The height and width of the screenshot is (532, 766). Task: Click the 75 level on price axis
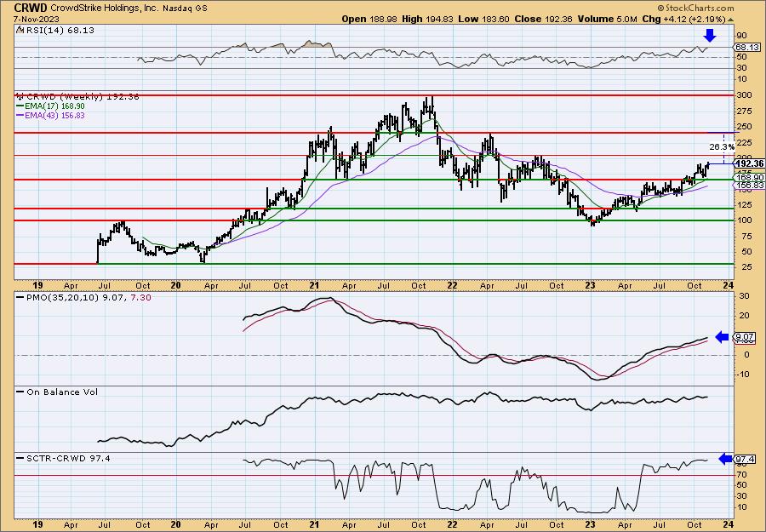(x=742, y=236)
